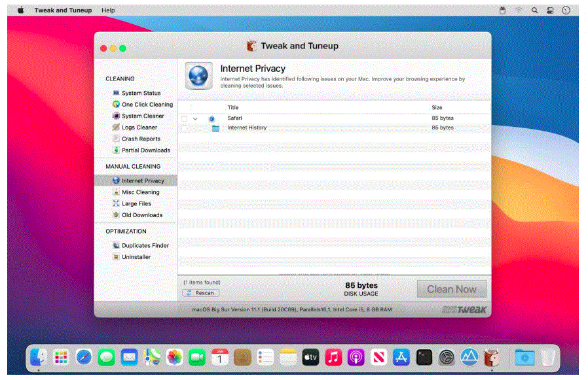Open Podcasts from the dock
588x380 pixels.
click(356, 357)
